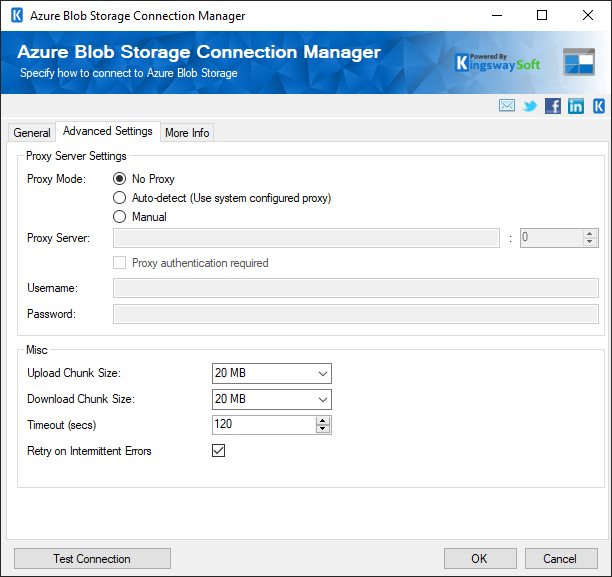This screenshot has width=612, height=577.
Task: Click the Password input field
Action: click(356, 314)
